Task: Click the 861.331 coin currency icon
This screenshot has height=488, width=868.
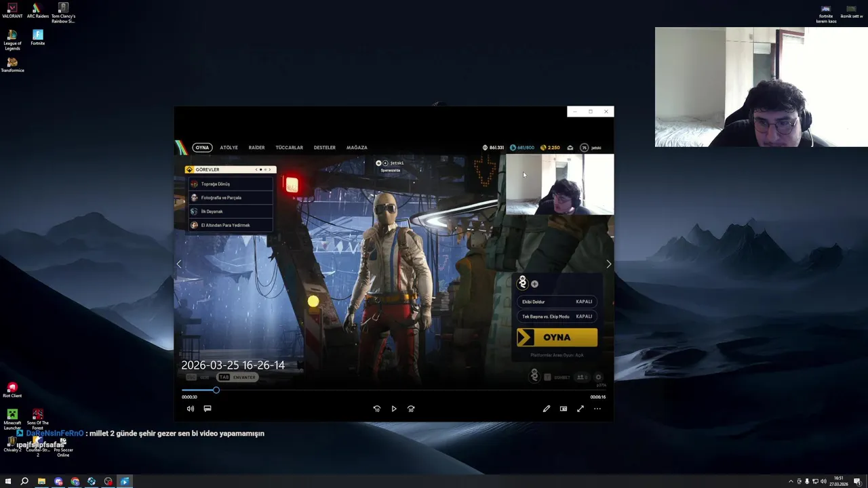Action: [x=485, y=148]
